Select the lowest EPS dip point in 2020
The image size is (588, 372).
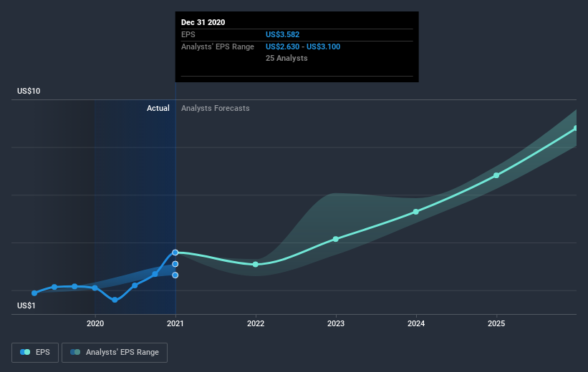click(115, 300)
